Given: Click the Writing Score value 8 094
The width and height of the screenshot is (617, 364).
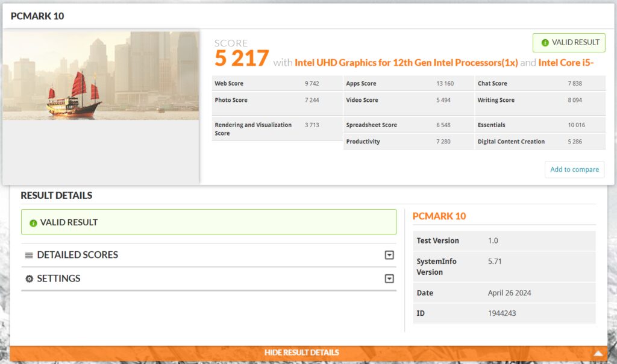Looking at the screenshot, I should (575, 100).
